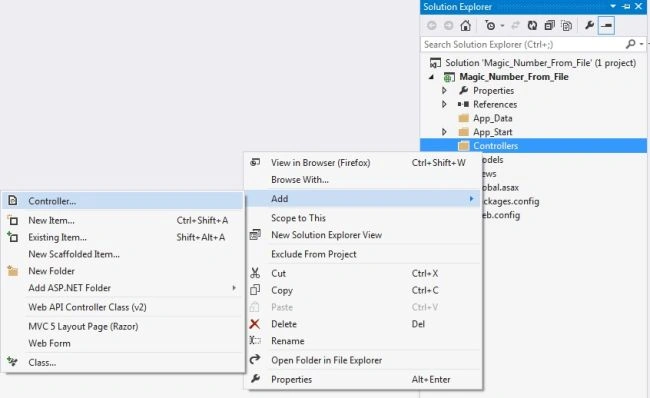Viewport: 650px width, 398px height.
Task: Select the Magic_Number_From_File project
Action: pos(514,77)
